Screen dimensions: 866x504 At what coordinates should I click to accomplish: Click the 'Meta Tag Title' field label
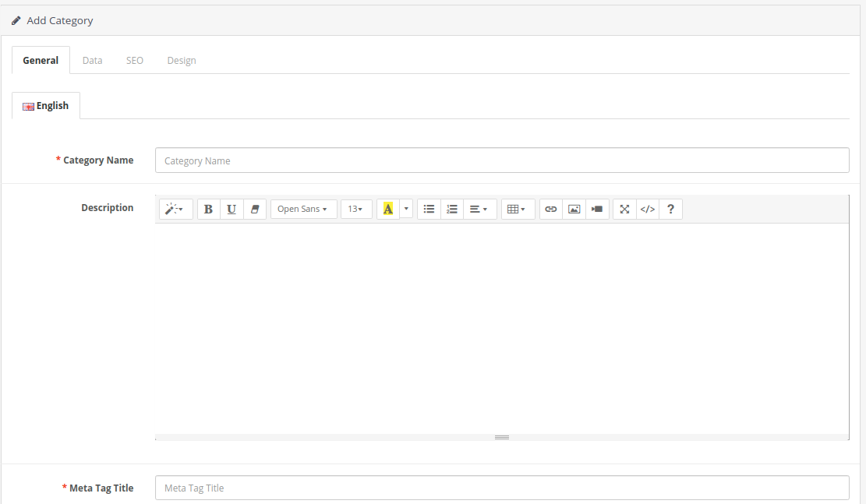[x=101, y=488]
